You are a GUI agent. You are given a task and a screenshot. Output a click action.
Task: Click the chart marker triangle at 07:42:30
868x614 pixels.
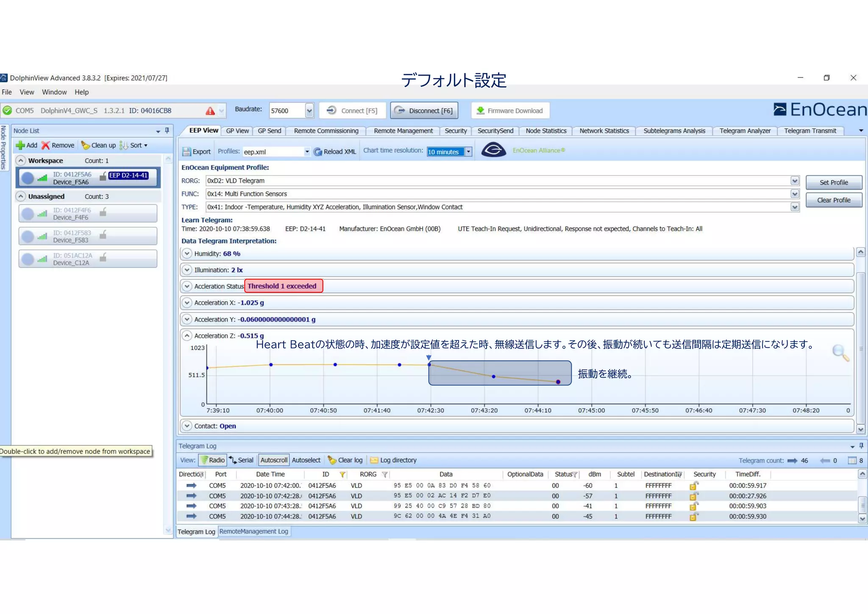(429, 357)
